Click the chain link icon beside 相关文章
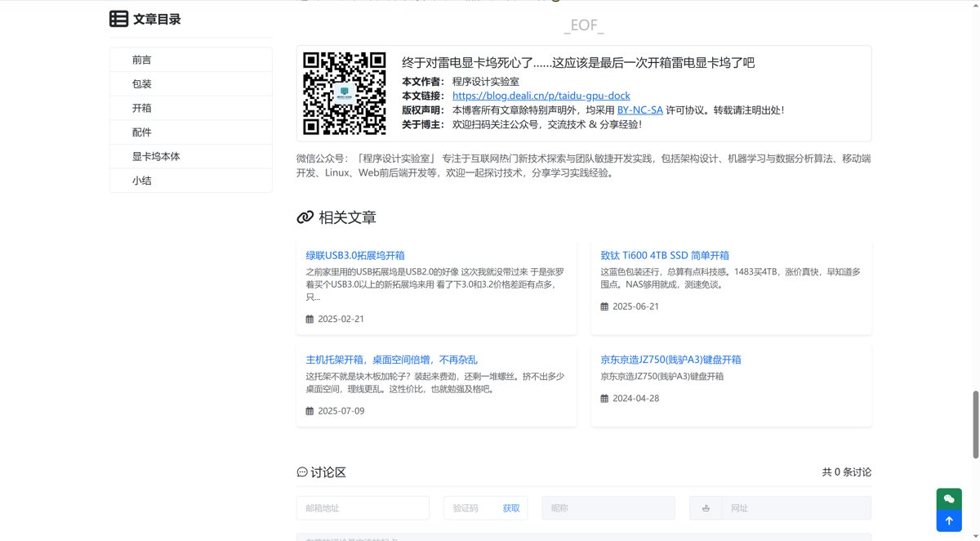 [x=305, y=217]
